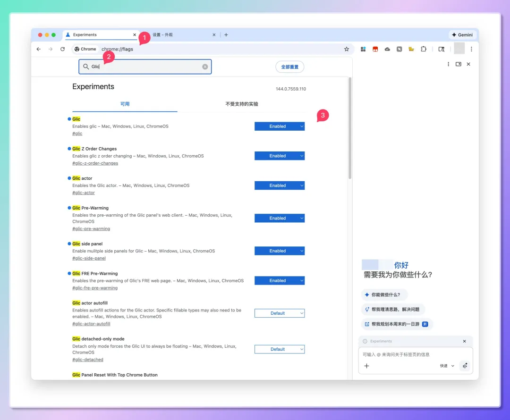Bookmark this page with the star icon
This screenshot has height=420, width=510.
coord(347,49)
